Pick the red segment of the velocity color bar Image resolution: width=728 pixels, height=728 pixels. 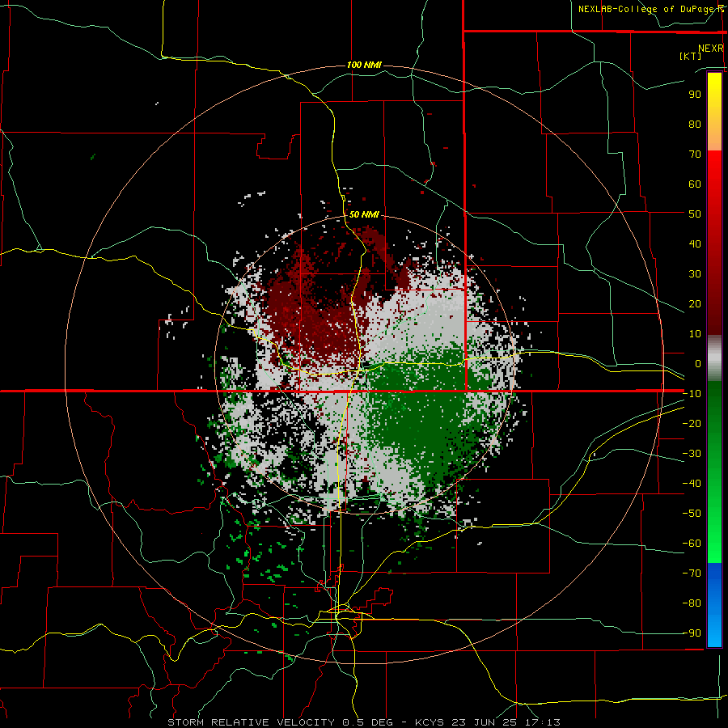point(714,243)
